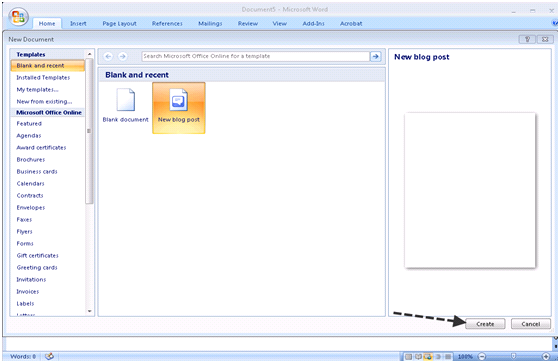The height and width of the screenshot is (363, 560).
Task: Select Greeting cards category
Action: tap(37, 268)
